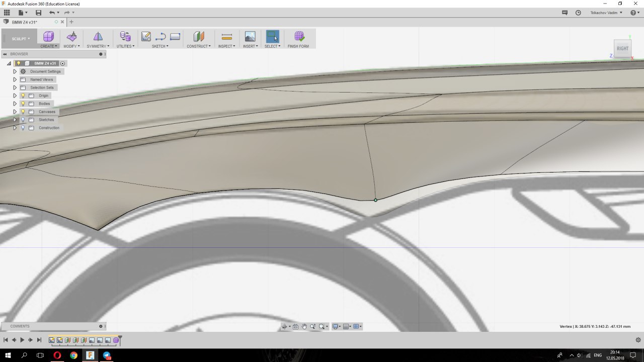Viewport: 644px width, 362px height.
Task: Open the notifications comment icon at top
Action: [565, 13]
